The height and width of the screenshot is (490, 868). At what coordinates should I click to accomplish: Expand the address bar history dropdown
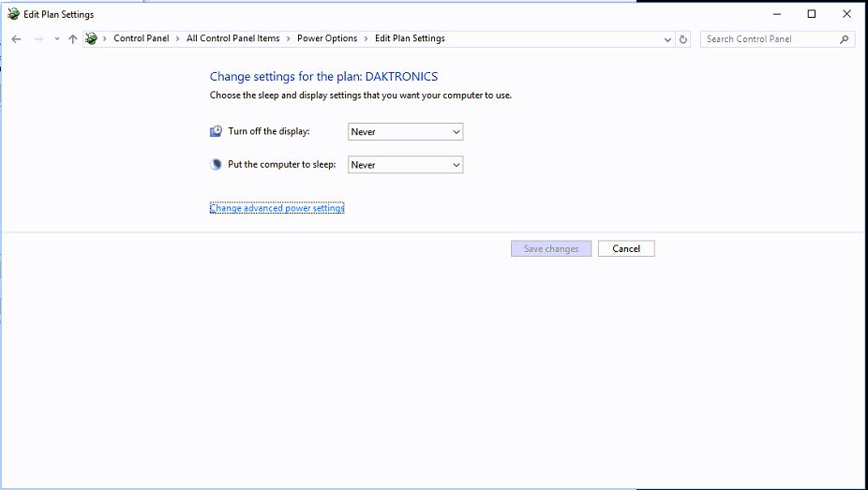667,39
